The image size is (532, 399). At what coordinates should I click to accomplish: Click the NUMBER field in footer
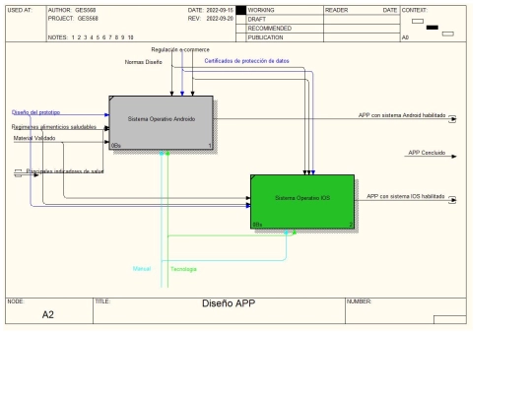406,310
